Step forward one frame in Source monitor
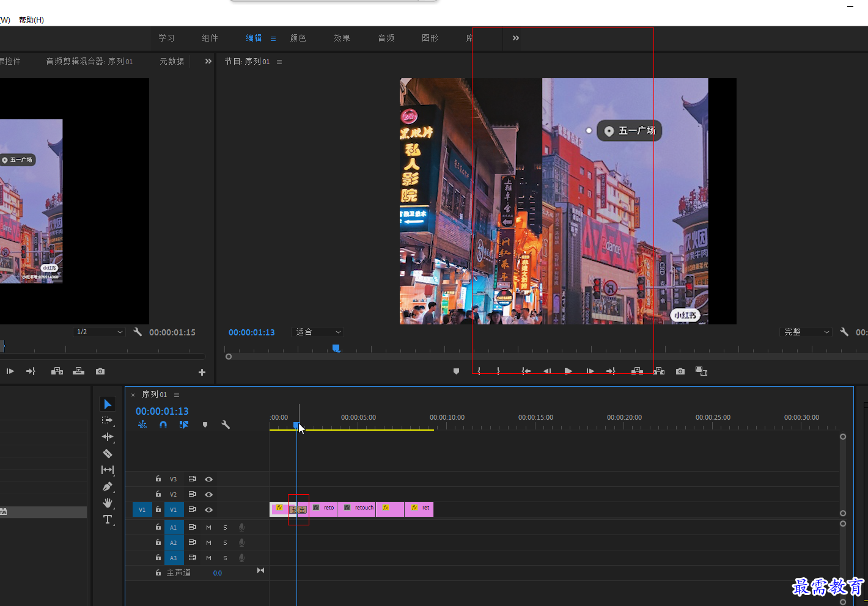 tap(10, 371)
